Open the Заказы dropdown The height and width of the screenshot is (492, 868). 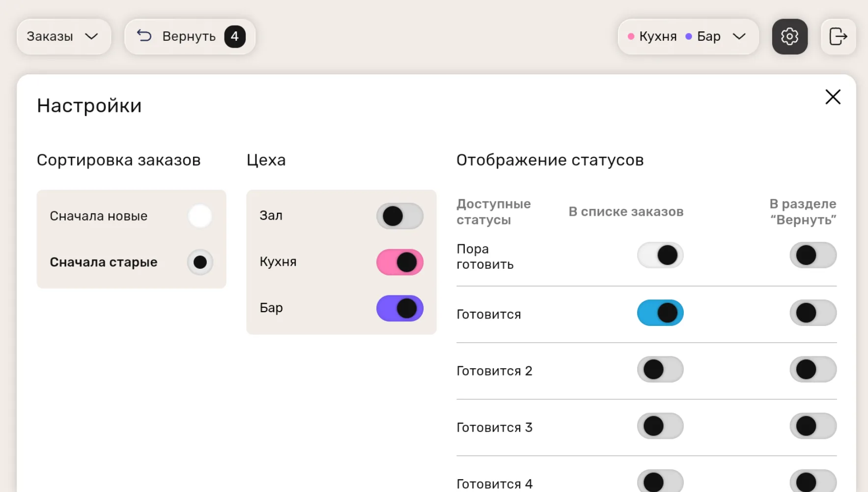coord(64,36)
